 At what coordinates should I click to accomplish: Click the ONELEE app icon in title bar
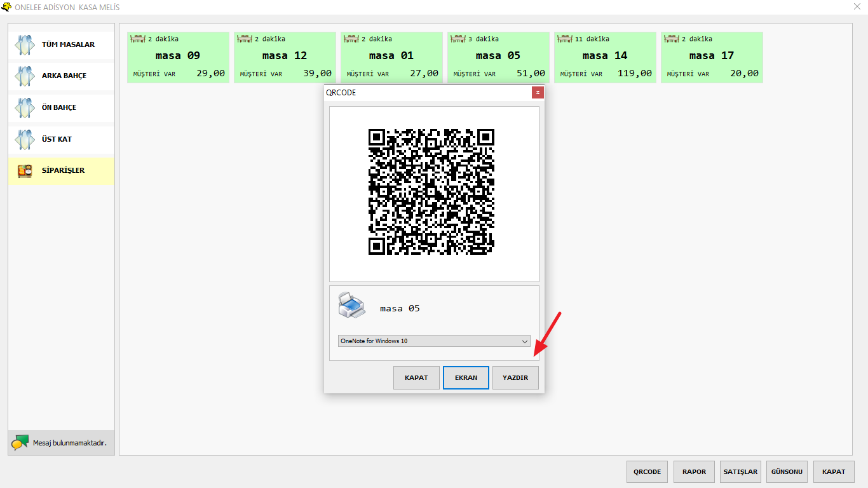click(7, 7)
